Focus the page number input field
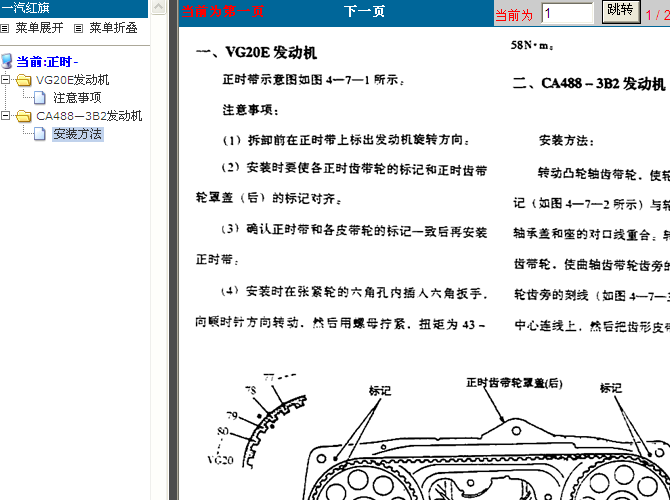Screen dimensions: 670x500 point(567,13)
